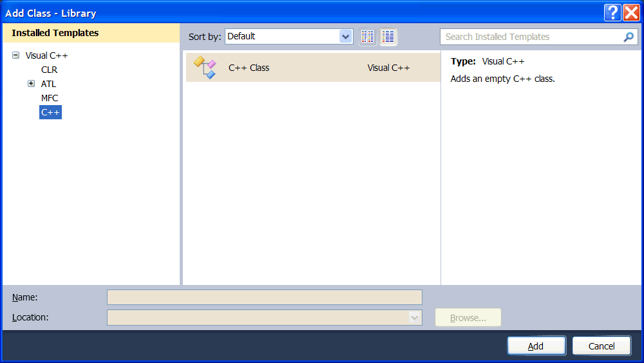Click the Name: label

click(24, 297)
